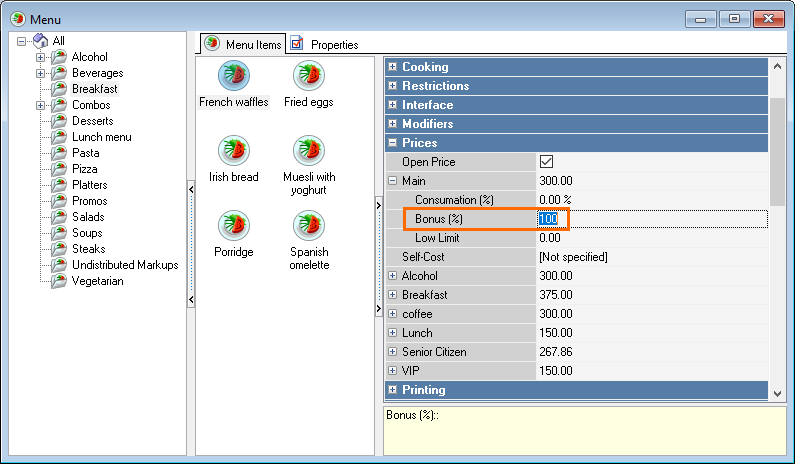Select the Vegetarian category
795x464 pixels.
[97, 281]
